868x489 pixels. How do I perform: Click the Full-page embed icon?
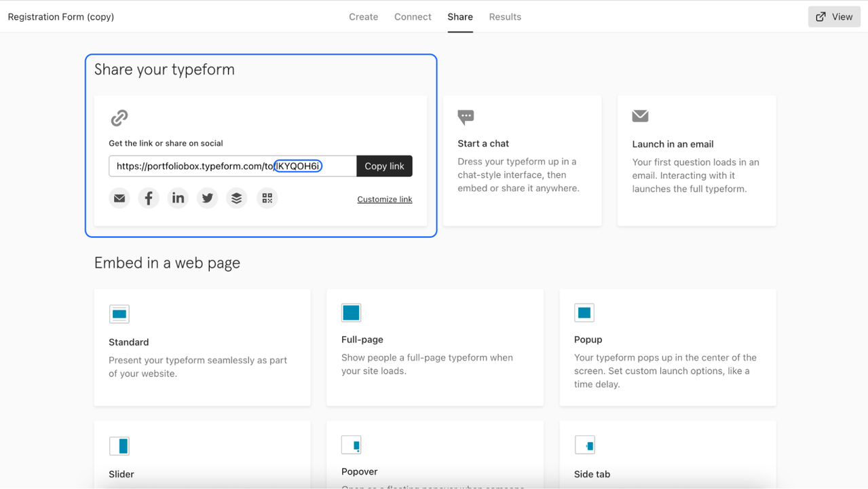click(351, 312)
